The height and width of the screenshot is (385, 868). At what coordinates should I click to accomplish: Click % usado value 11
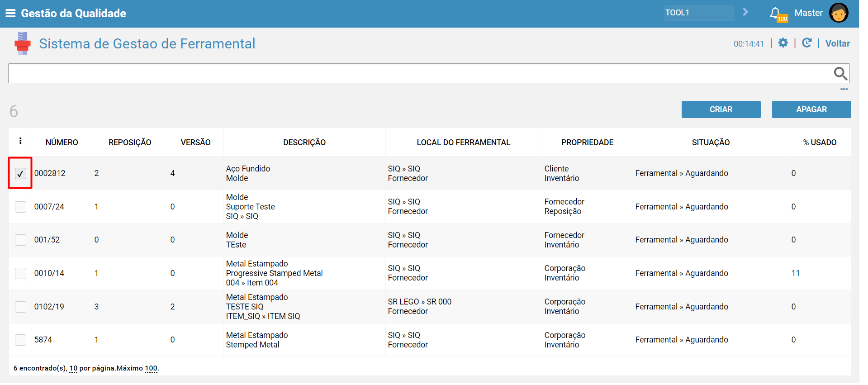[796, 273]
